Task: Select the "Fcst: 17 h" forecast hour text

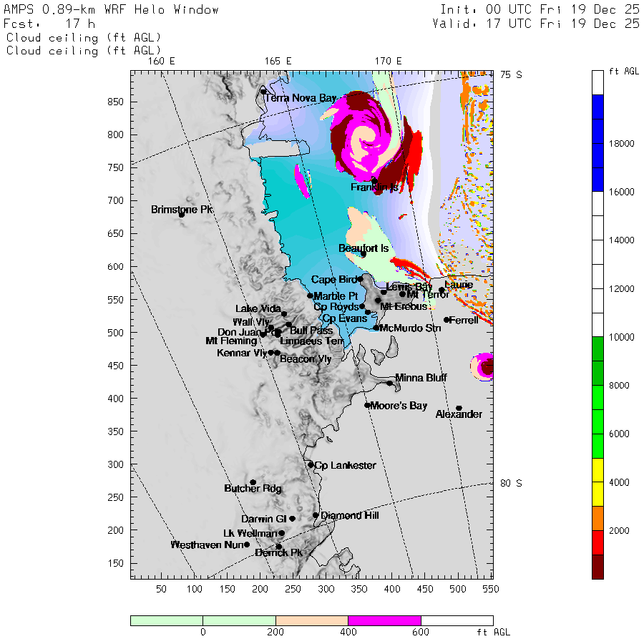Action: (49, 24)
